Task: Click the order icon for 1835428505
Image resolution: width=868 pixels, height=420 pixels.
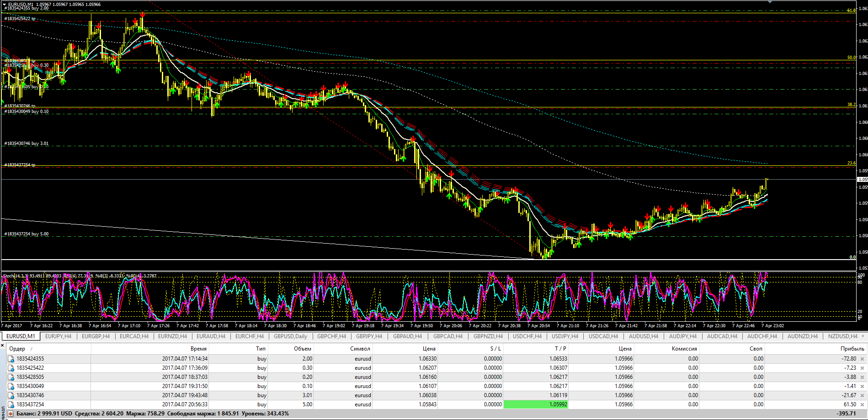Action: click(11, 377)
